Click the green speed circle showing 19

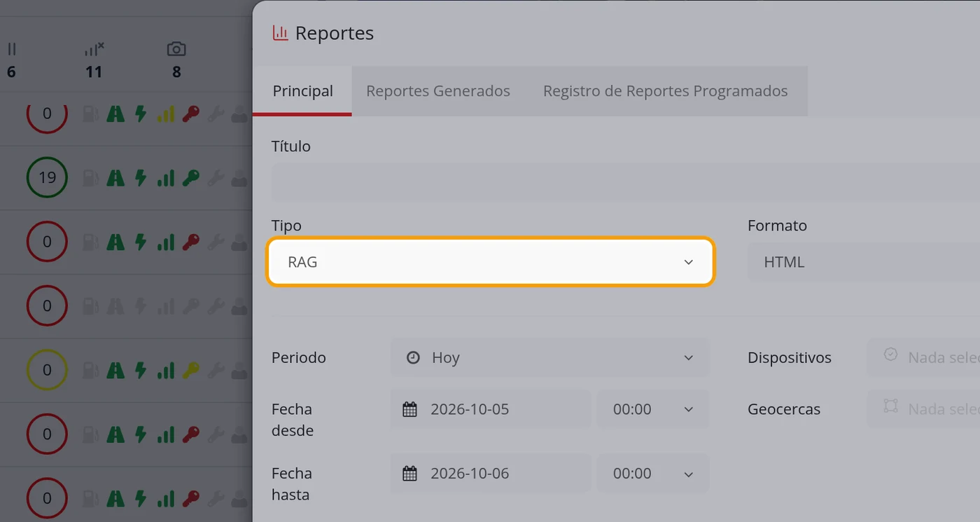pyautogui.click(x=47, y=177)
